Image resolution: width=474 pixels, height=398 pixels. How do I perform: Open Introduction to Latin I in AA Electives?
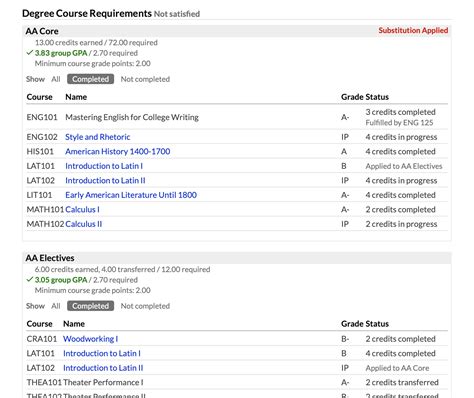[102, 353]
